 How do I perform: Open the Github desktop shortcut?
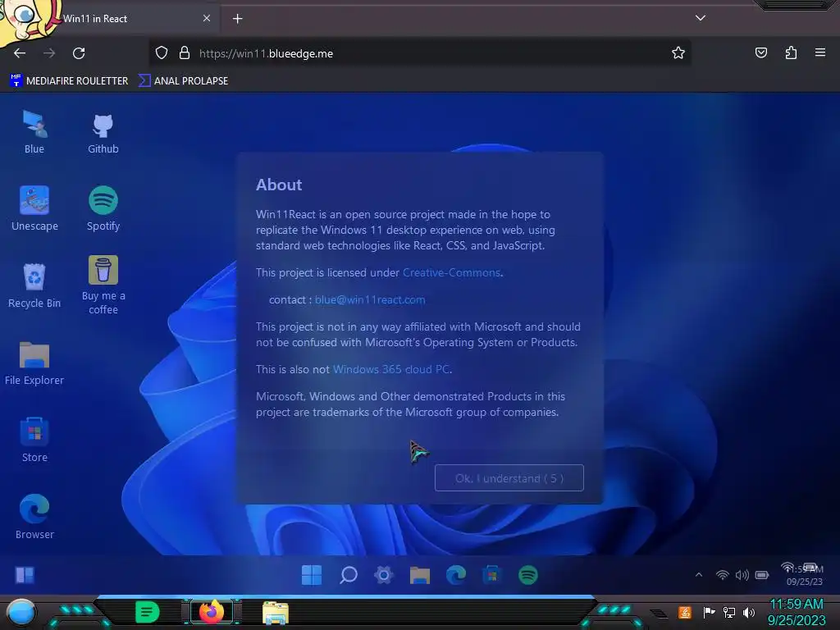(103, 132)
